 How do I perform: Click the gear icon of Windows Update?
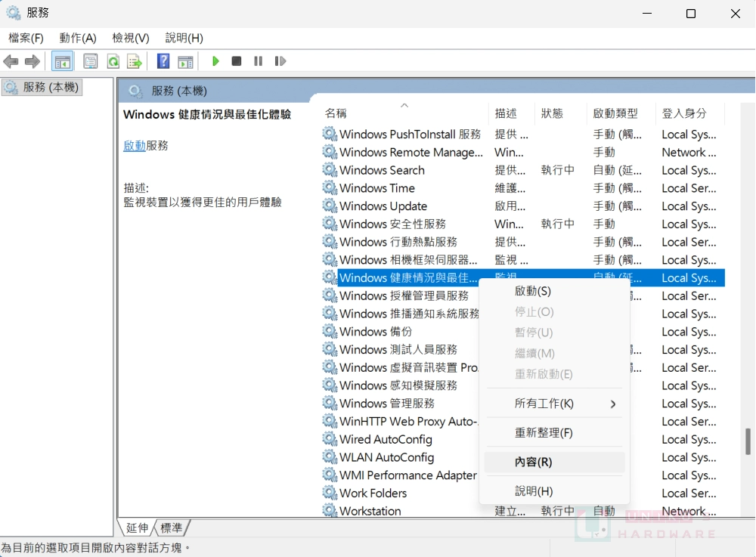pos(330,206)
